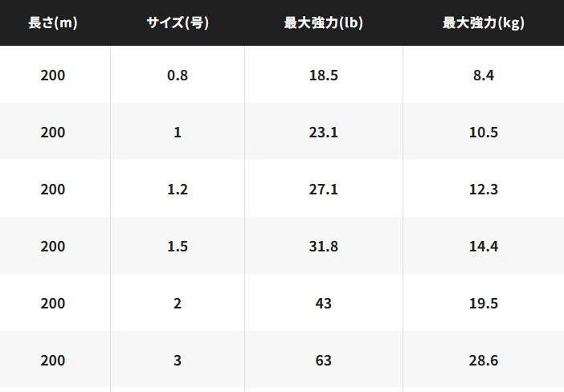Select the 43 lb strength cell

point(324,304)
